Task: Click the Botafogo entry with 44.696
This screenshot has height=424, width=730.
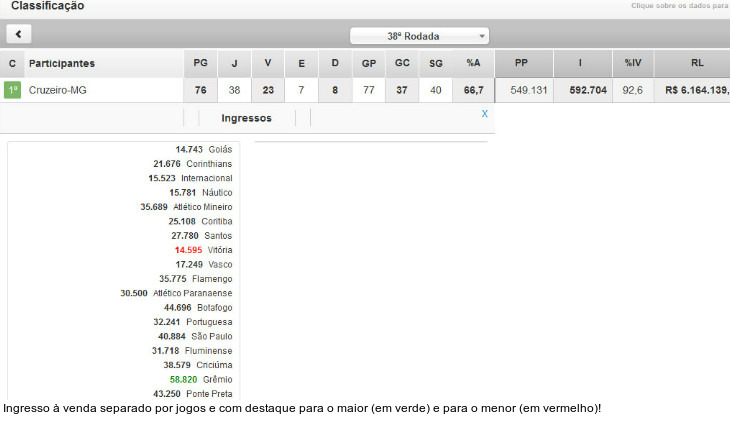Action: tap(197, 308)
